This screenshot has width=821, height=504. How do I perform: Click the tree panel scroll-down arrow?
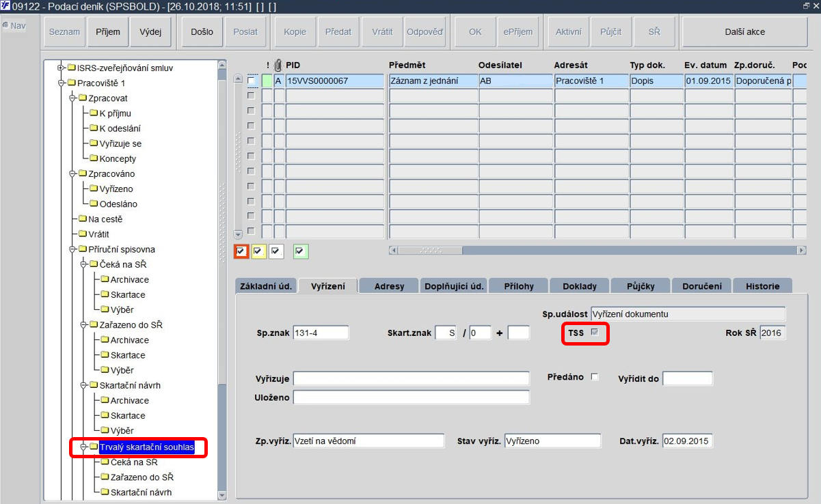[221, 495]
